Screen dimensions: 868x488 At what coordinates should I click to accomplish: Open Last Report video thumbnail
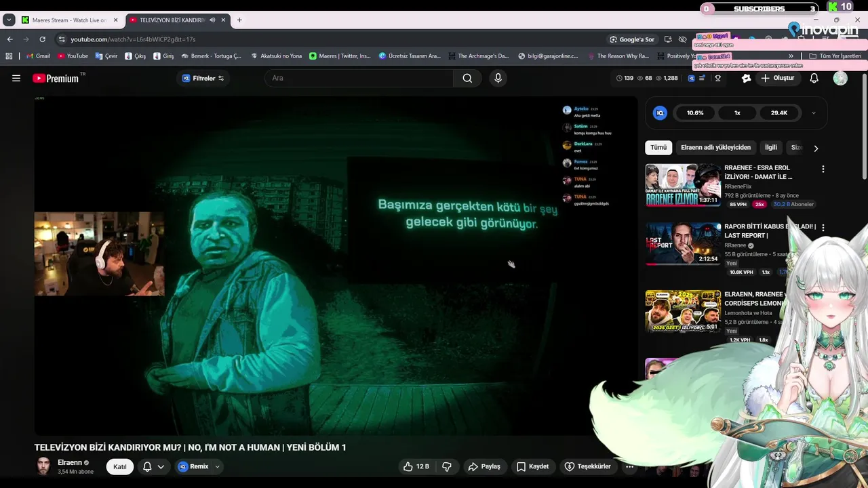683,244
